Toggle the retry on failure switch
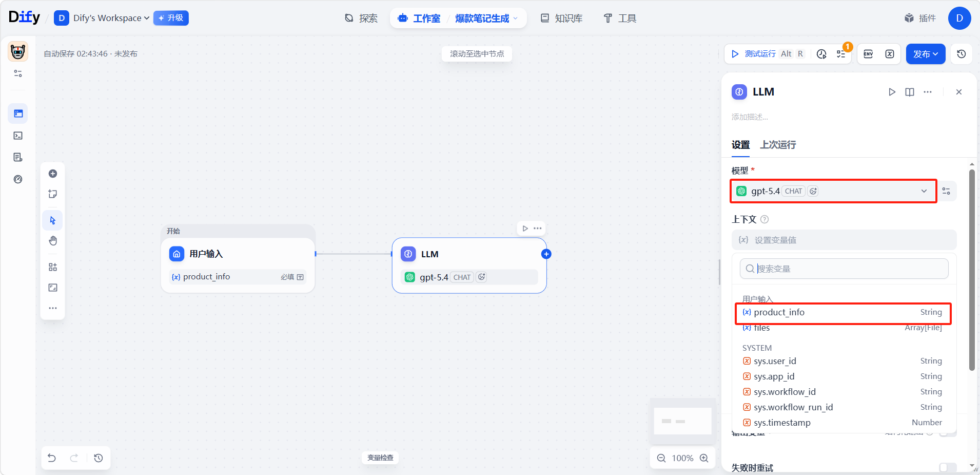 [x=947, y=467]
